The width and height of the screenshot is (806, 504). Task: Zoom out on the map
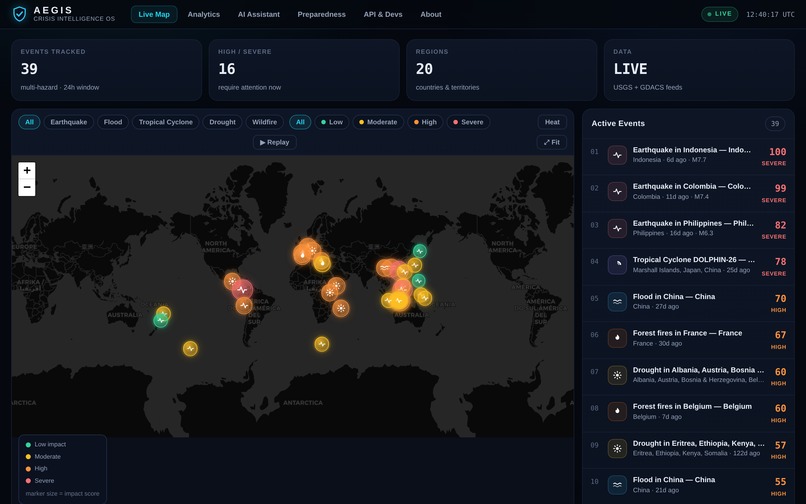coord(27,187)
